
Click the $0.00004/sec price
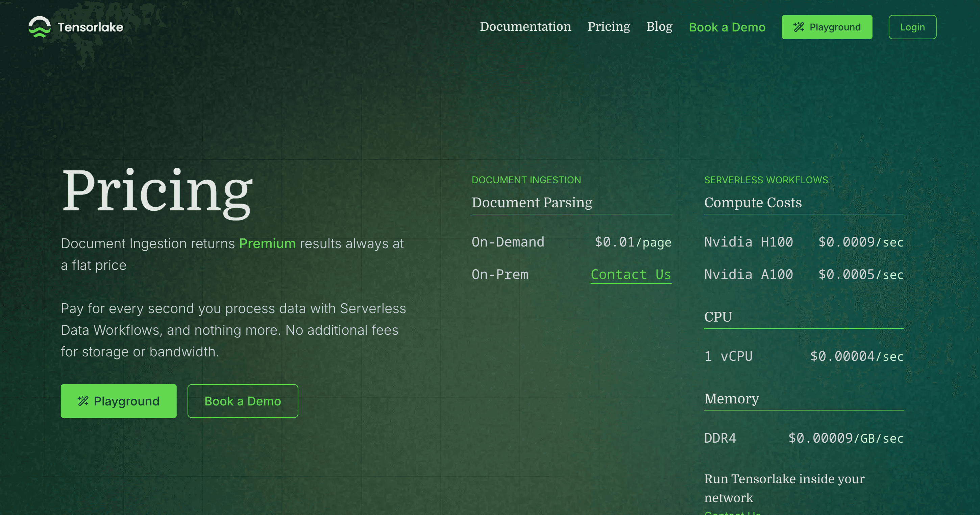coord(857,356)
